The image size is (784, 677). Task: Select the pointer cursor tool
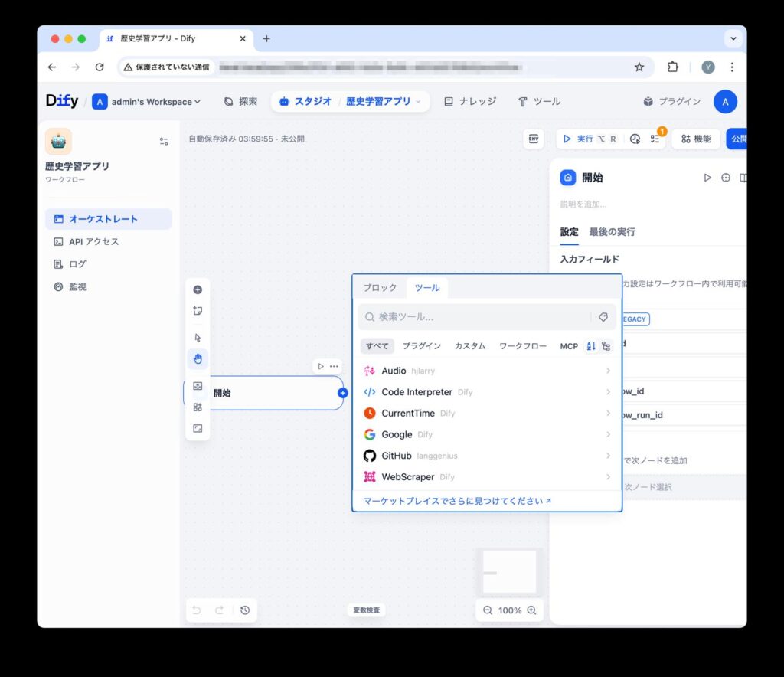[198, 338]
